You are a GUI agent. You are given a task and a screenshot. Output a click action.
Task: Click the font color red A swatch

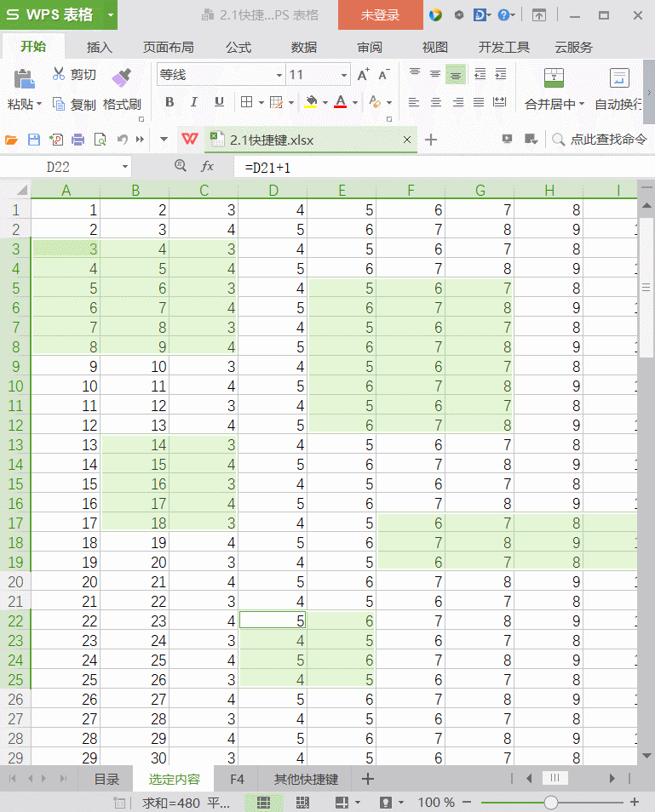coord(341,102)
